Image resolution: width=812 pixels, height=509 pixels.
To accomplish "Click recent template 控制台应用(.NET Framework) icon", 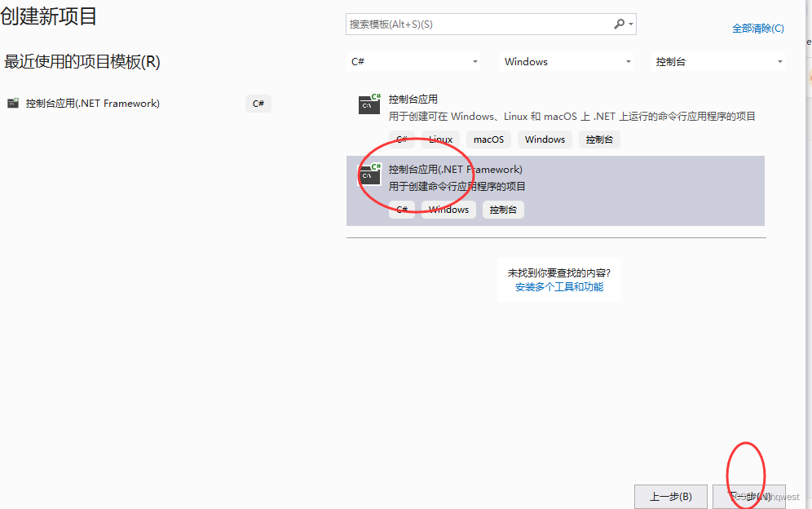I will (13, 103).
